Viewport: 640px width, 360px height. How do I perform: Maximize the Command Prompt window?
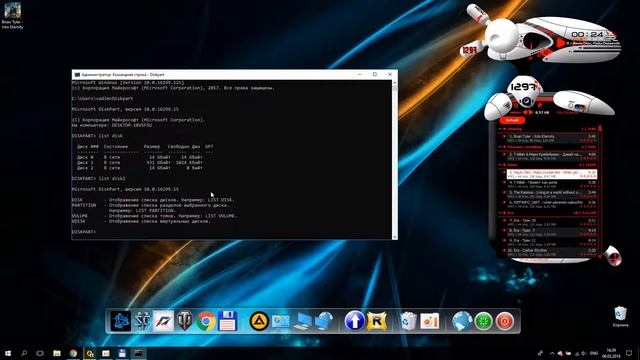point(375,74)
